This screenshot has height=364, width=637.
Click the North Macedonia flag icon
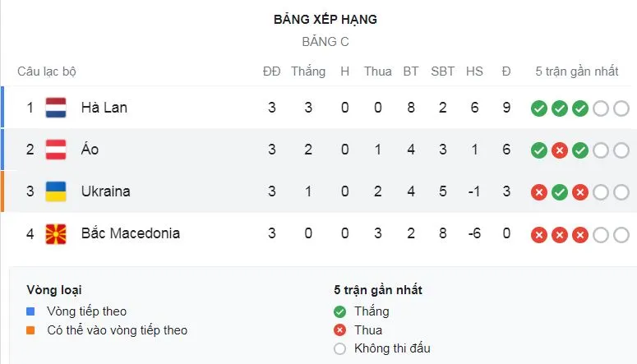pyautogui.click(x=56, y=233)
